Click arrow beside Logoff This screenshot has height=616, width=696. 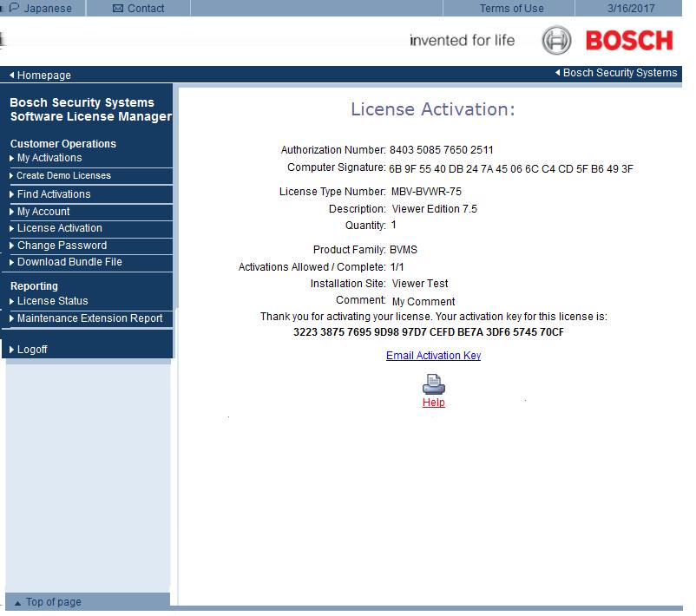(x=11, y=350)
